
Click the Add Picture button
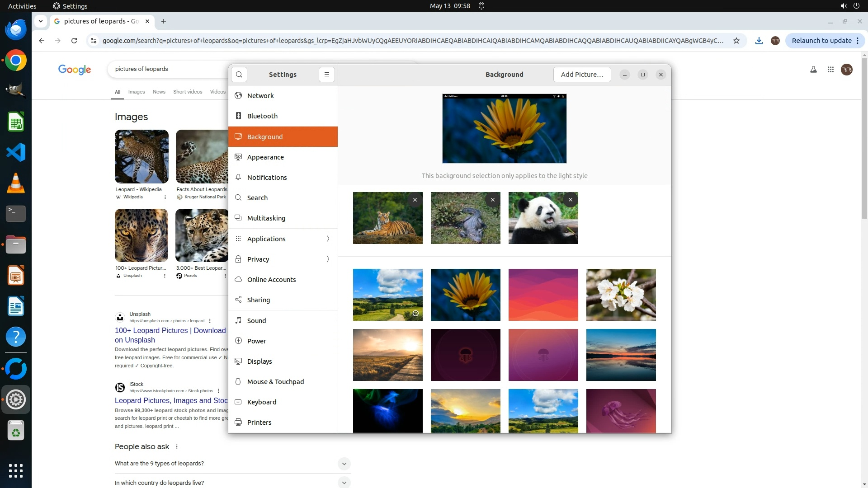coord(582,75)
